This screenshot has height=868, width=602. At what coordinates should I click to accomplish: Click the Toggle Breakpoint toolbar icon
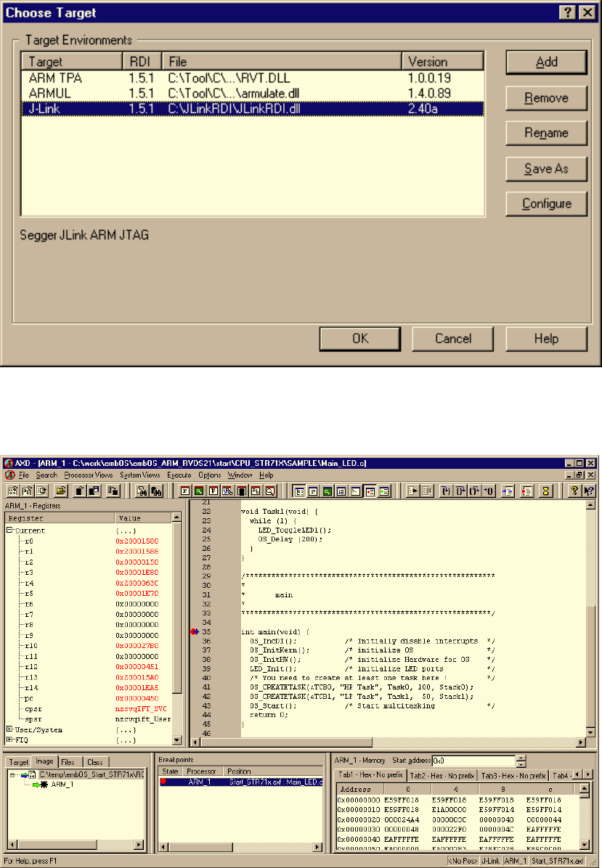click(x=526, y=491)
